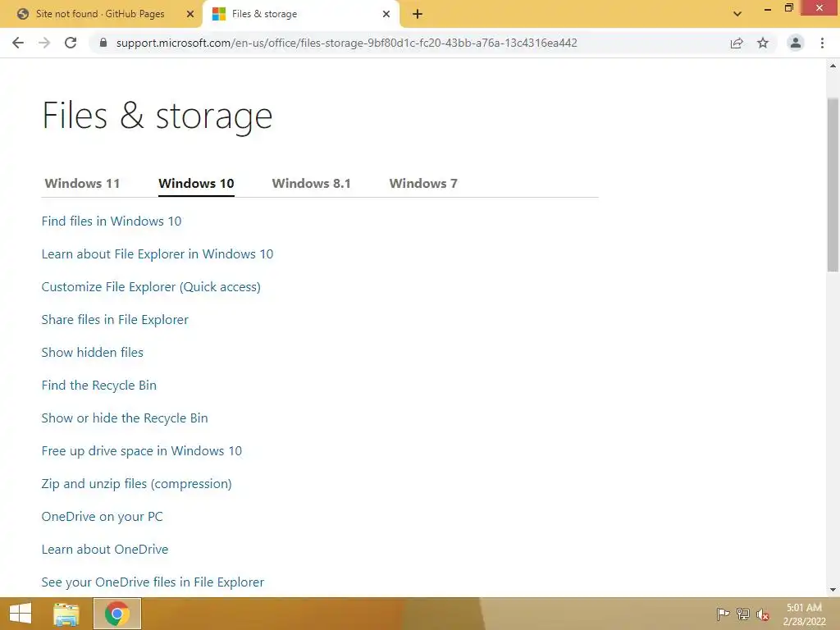The image size is (840, 630).
Task: Select the Windows 10 tab
Action: click(x=196, y=183)
